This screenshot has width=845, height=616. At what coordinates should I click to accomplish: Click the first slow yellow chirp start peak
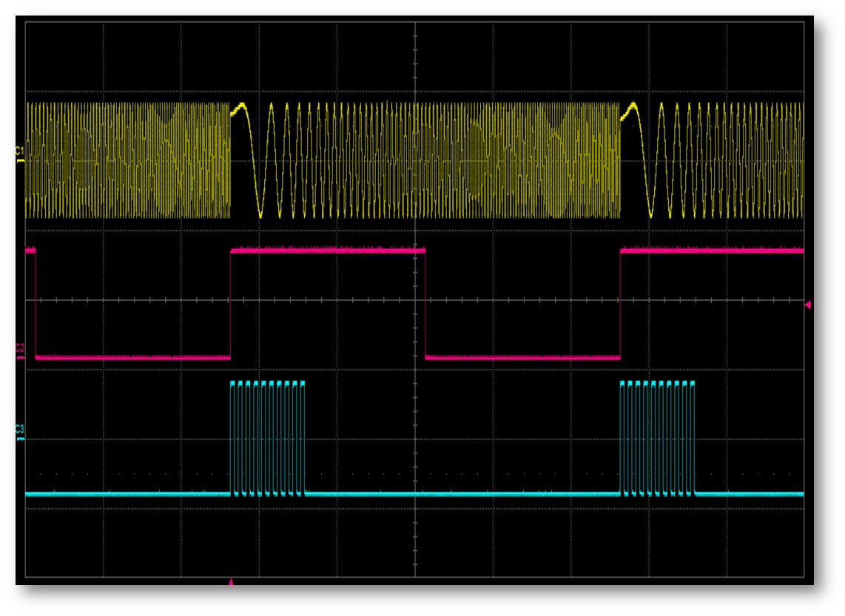click(x=238, y=108)
